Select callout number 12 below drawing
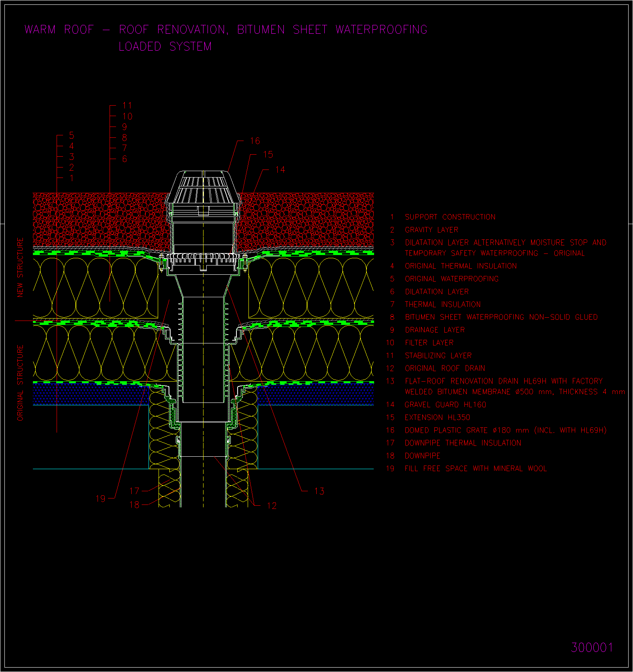 click(x=272, y=506)
